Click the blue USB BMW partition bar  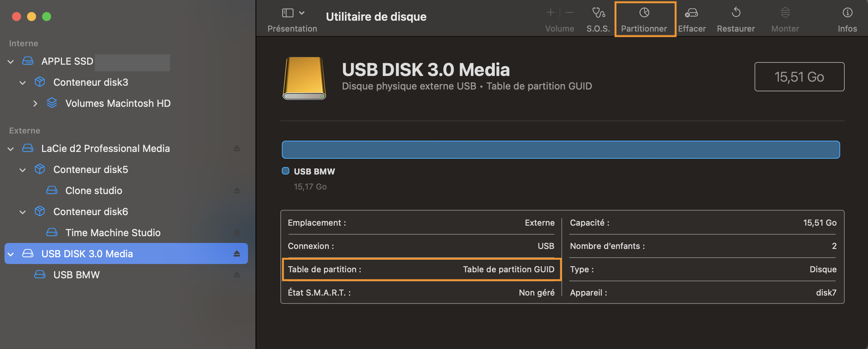tap(561, 150)
